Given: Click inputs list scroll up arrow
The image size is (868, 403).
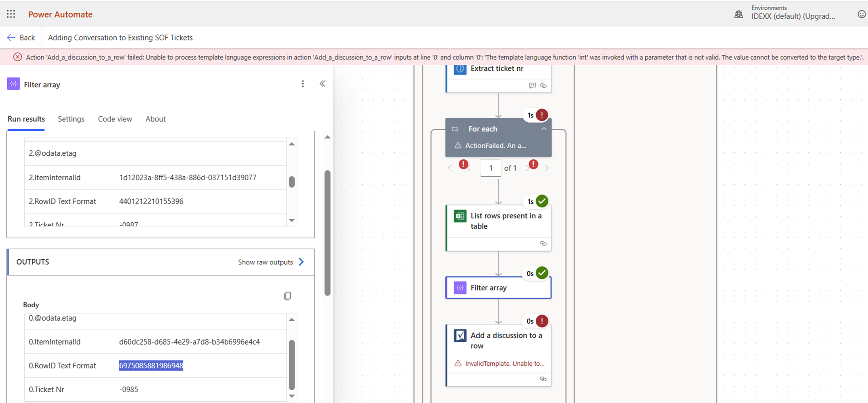Looking at the screenshot, I should pos(292,144).
